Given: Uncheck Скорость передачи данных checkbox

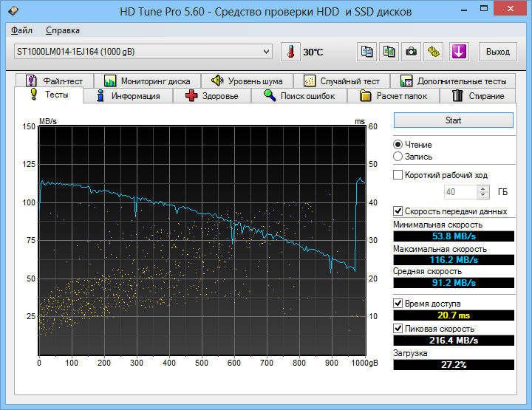Looking at the screenshot, I should [x=398, y=211].
